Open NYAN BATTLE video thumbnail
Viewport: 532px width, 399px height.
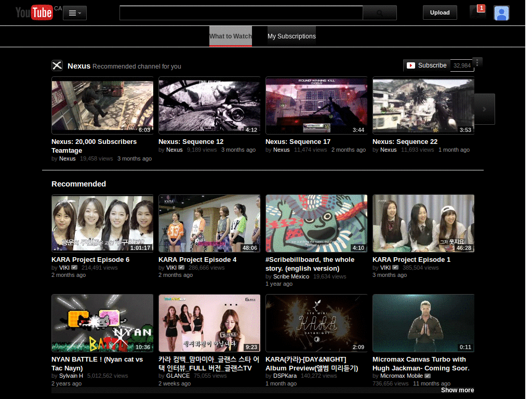click(102, 323)
